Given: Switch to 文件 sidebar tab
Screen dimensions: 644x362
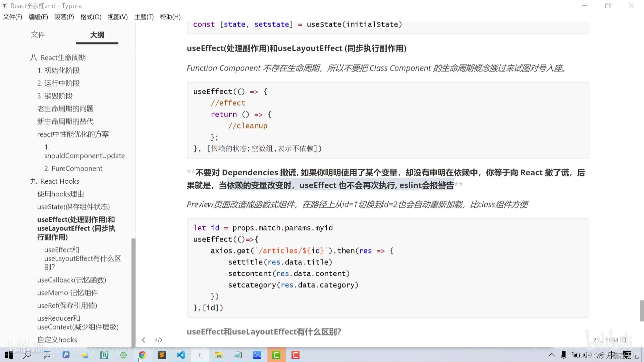Looking at the screenshot, I should click(x=38, y=35).
